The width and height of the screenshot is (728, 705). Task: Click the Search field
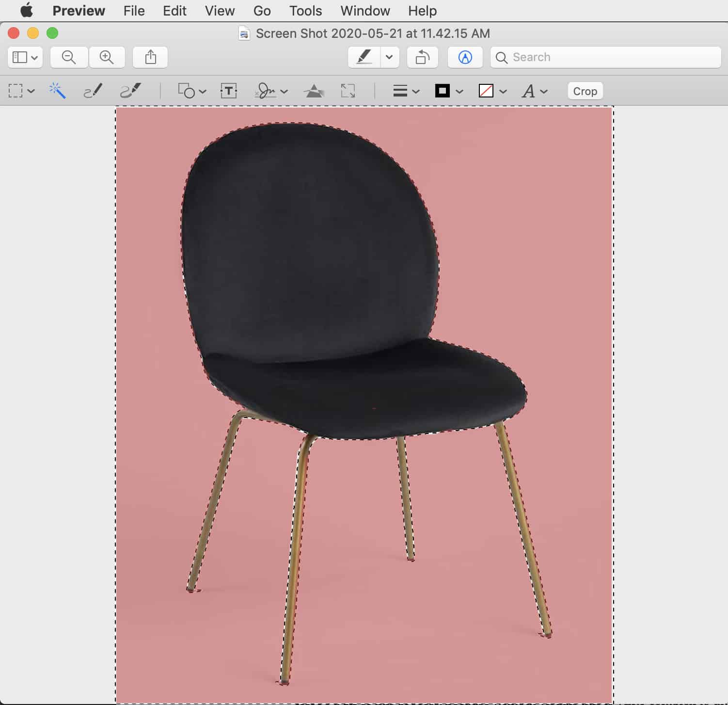[x=606, y=57]
